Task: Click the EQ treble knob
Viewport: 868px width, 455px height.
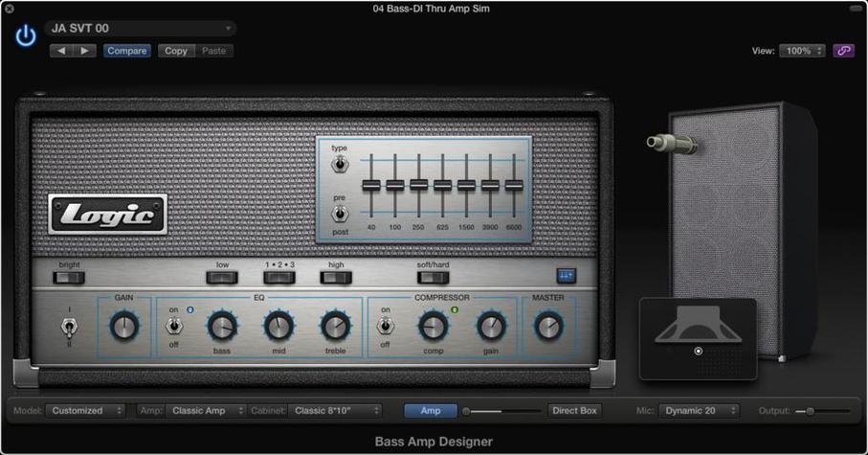Action: (336, 326)
